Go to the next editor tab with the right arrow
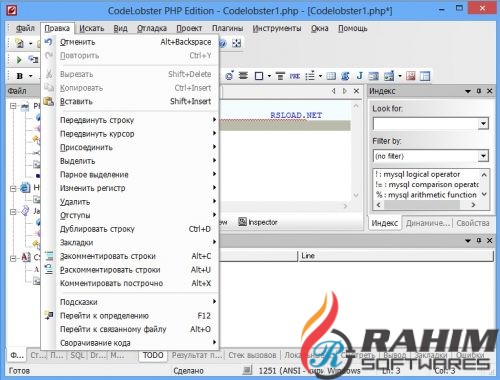Viewport: 500px width, 380px height. [345, 91]
